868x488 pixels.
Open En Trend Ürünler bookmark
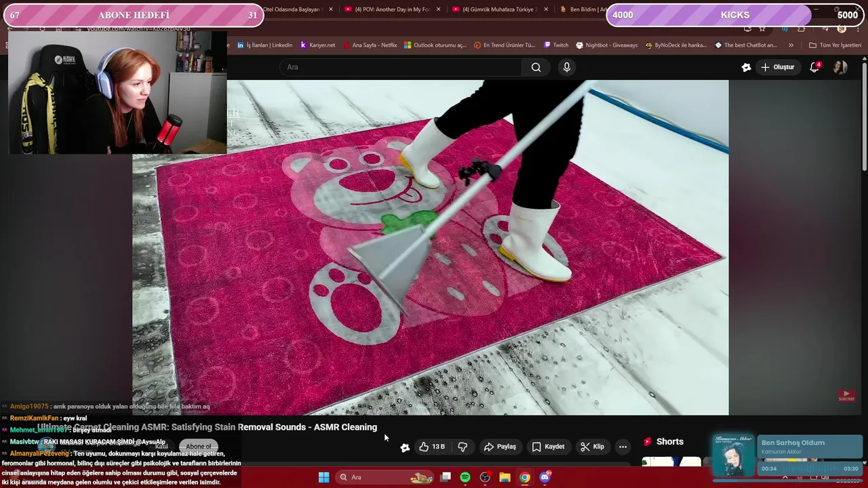(505, 45)
